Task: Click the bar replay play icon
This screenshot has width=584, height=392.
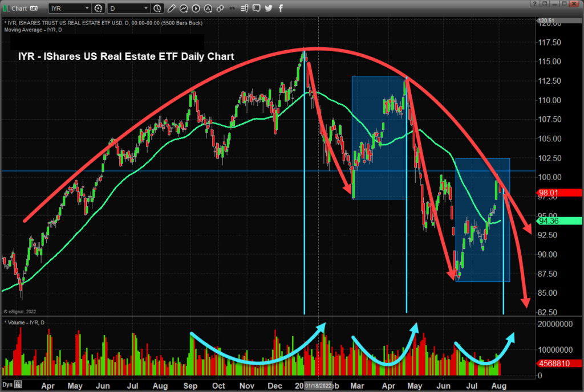Action: pos(196,8)
